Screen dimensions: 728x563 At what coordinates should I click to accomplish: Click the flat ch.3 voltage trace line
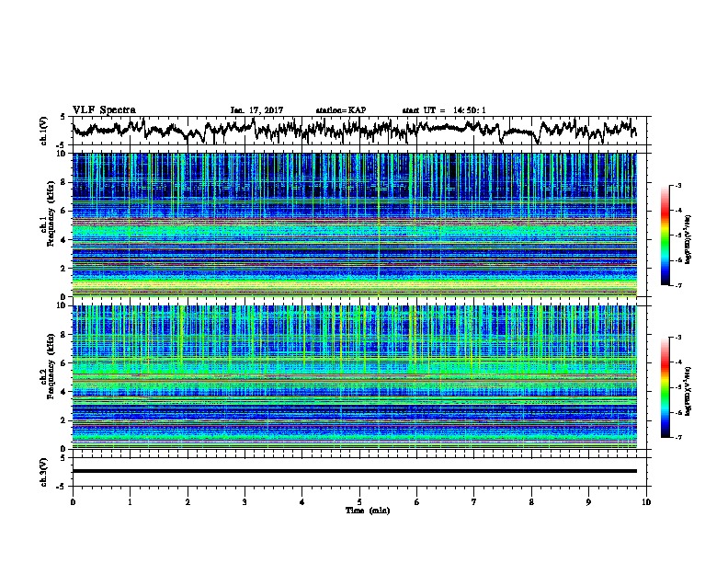[354, 471]
